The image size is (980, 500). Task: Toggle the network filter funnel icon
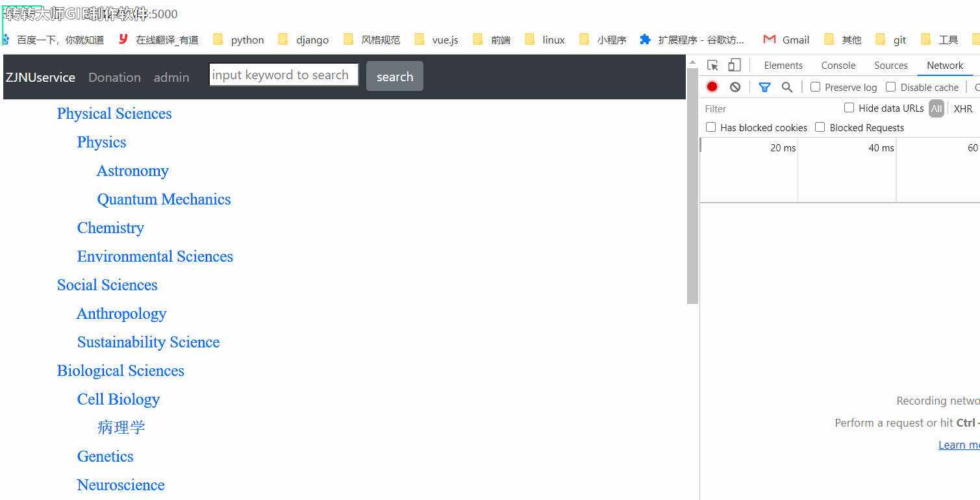[764, 87]
